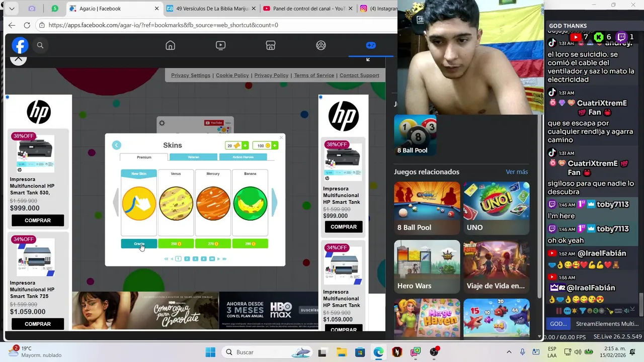The width and height of the screenshot is (644, 362).
Task: Open Viaje de Vida game card
Action: pos(497,266)
